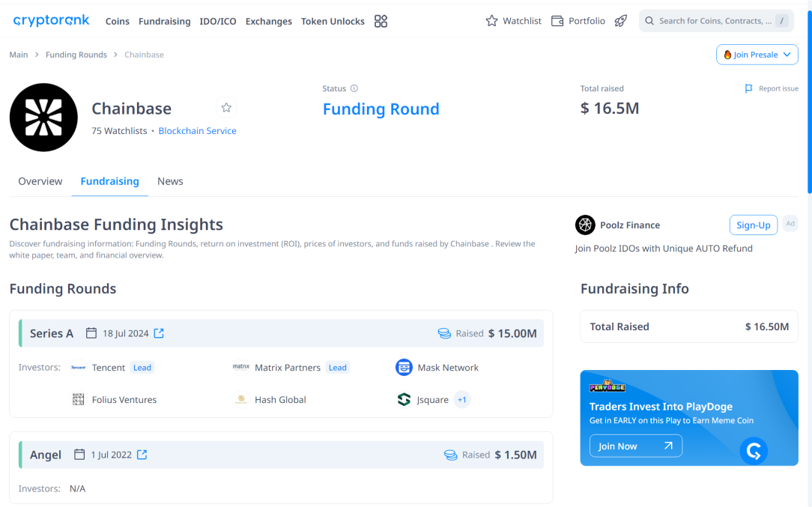
Task: Click the Watchlist label in header
Action: coord(522,21)
